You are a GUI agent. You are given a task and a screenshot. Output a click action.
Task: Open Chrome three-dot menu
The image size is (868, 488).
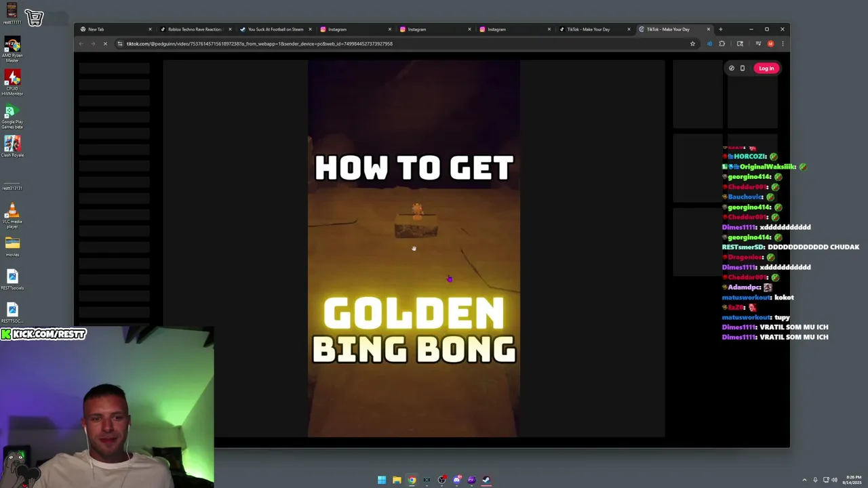tap(783, 43)
